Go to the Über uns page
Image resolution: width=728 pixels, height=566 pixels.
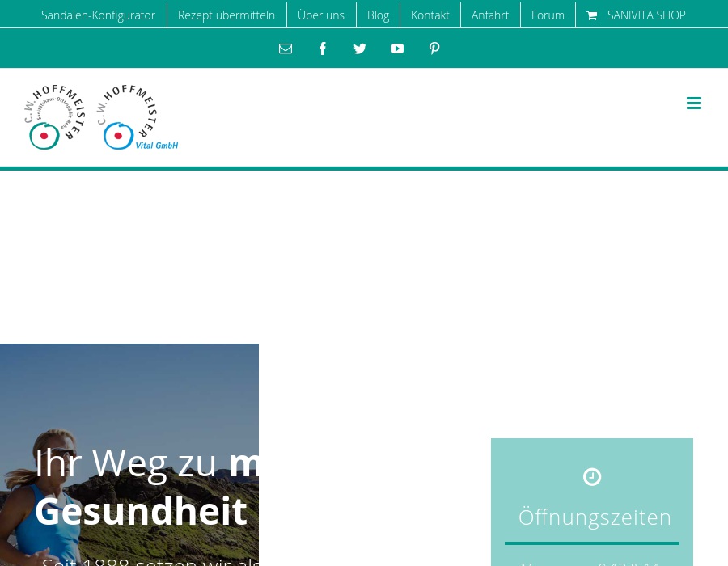(x=321, y=15)
